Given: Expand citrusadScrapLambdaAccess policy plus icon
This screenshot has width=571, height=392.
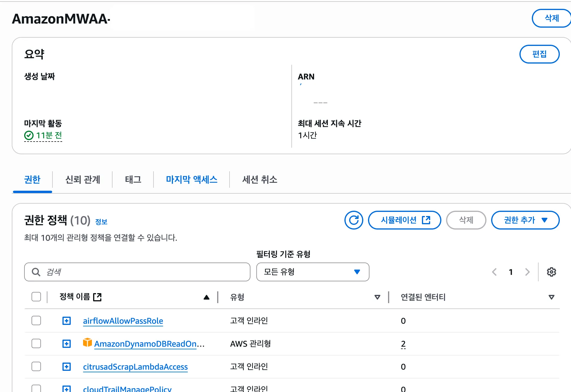Looking at the screenshot, I should click(x=67, y=367).
